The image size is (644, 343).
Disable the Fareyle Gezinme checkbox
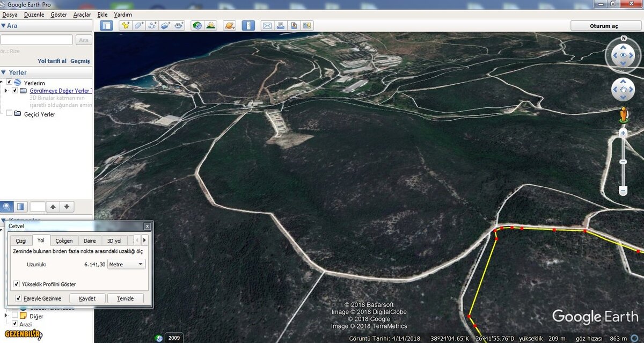[x=19, y=298]
